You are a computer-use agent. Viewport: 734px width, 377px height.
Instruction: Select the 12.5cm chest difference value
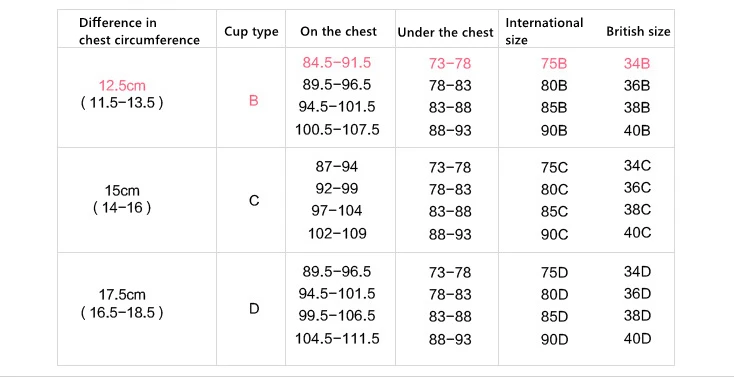click(x=122, y=86)
